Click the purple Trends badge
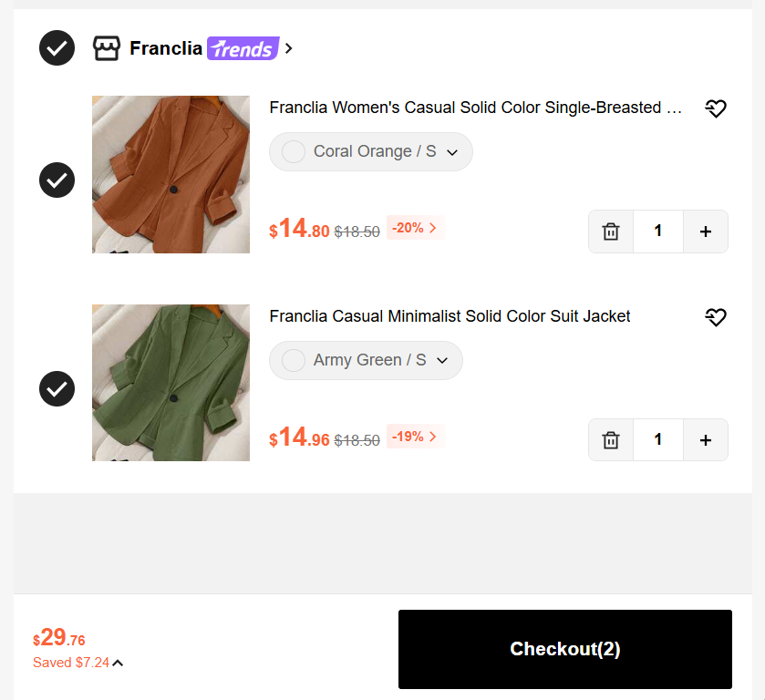The image size is (765, 700). [243, 48]
